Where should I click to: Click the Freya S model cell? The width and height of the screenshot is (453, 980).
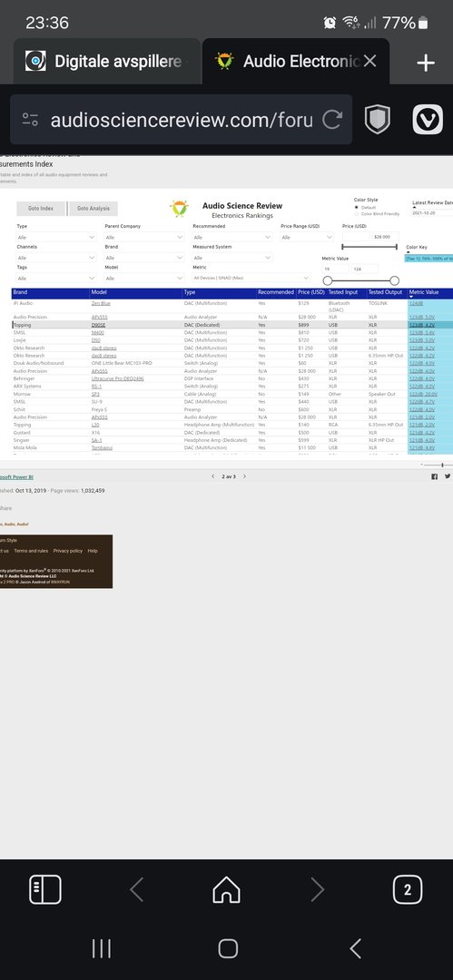point(100,409)
